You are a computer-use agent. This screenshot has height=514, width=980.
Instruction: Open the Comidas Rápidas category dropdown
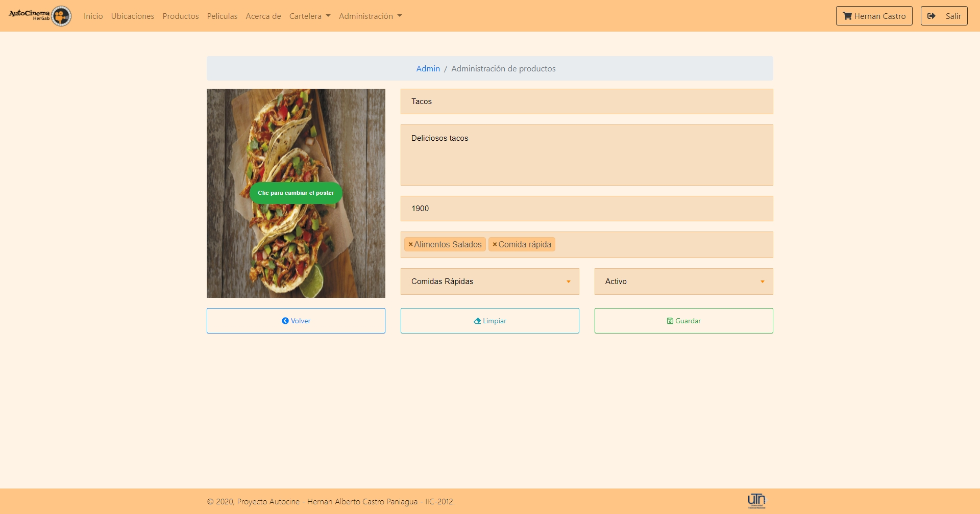(490, 281)
